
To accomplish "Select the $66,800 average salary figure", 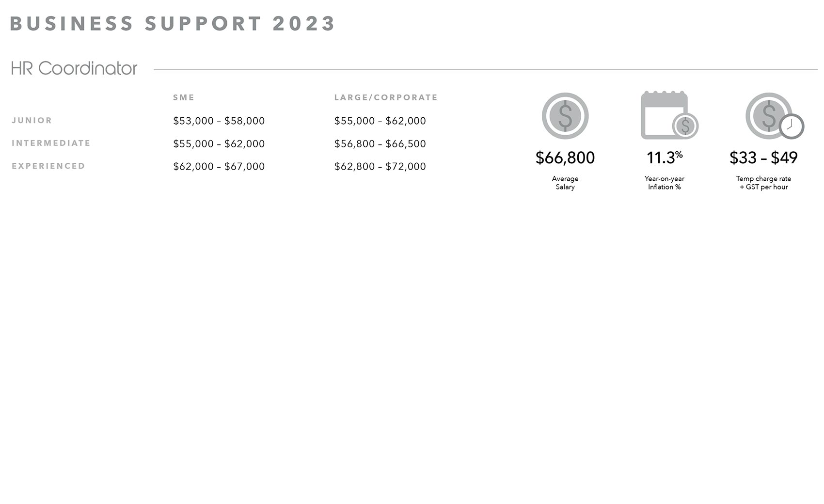I will click(x=565, y=157).
